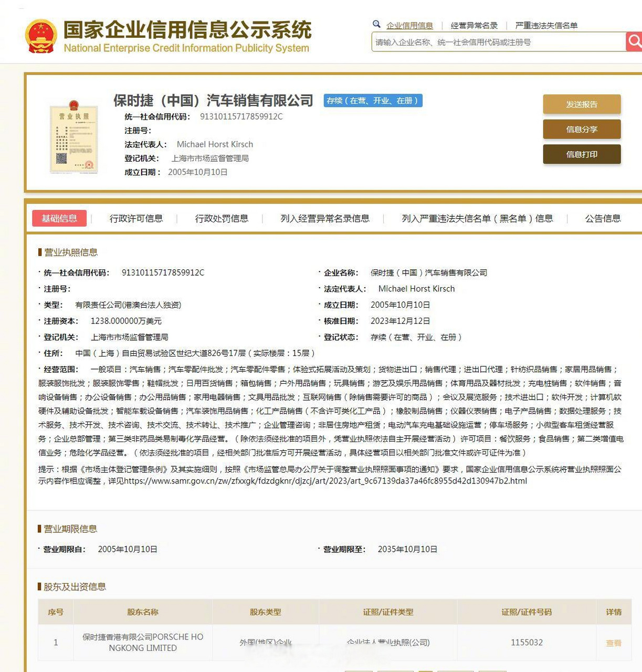Click shareholder 保时捷香港有限公司PORSCHE HONGKONG LIMITED
This screenshot has height=672, width=642.
pyautogui.click(x=143, y=643)
